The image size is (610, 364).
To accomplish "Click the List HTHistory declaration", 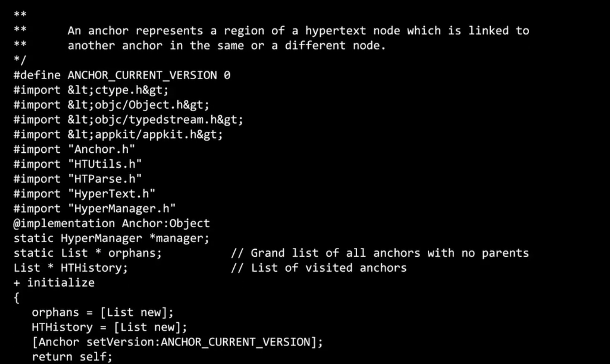I will coord(71,268).
